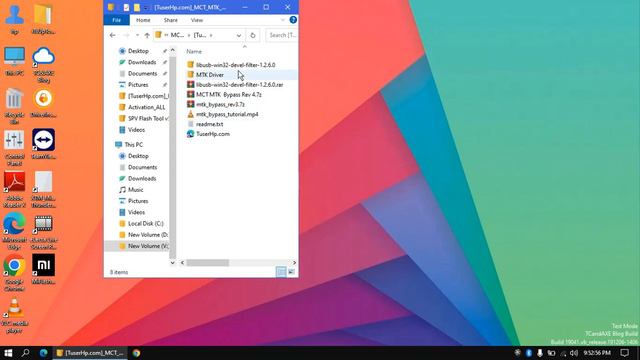Expand the ribbon with the chevron

pos(282,20)
